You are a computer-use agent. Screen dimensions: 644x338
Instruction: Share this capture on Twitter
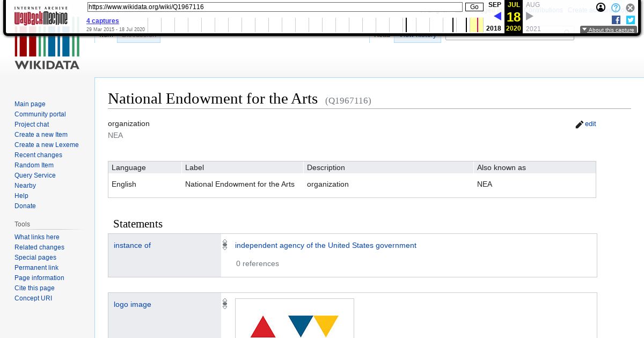631,20
